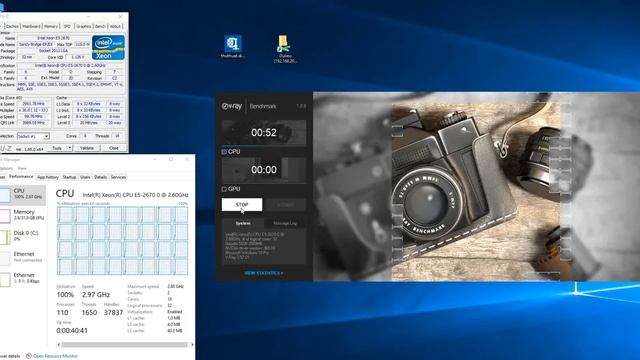640x360 pixels.
Task: Click the Close button in CPU-Z
Action: point(114,148)
